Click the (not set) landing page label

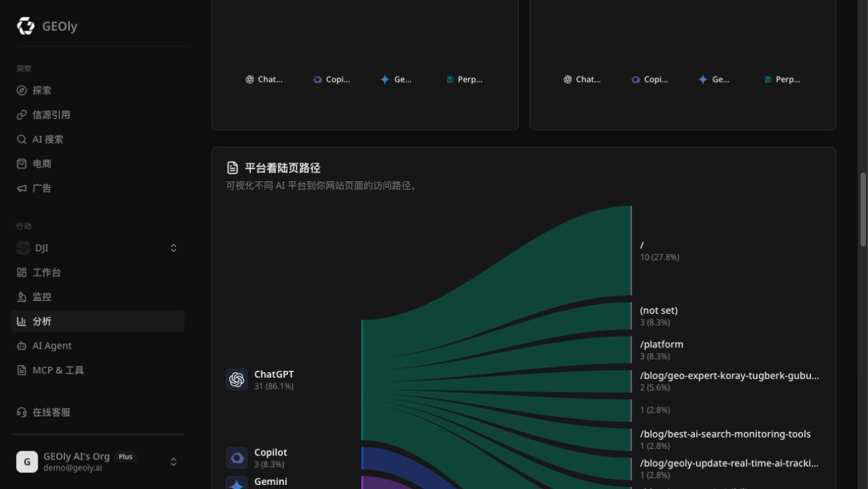pyautogui.click(x=659, y=310)
